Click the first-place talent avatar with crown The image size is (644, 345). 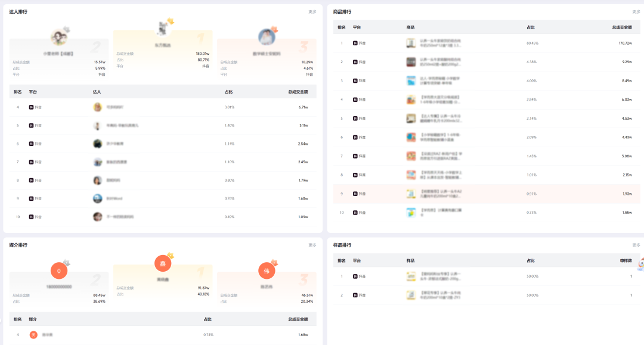(x=163, y=28)
